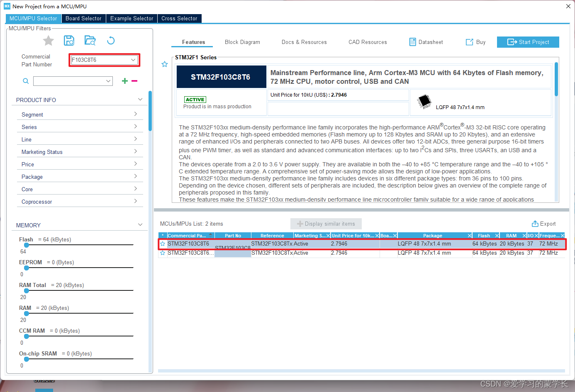Open the search field dropdown
575x392 pixels.
tap(109, 81)
